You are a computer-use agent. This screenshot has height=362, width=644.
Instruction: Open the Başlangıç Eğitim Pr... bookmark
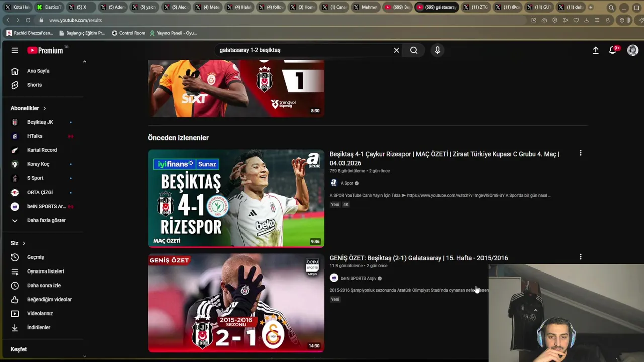(82, 33)
